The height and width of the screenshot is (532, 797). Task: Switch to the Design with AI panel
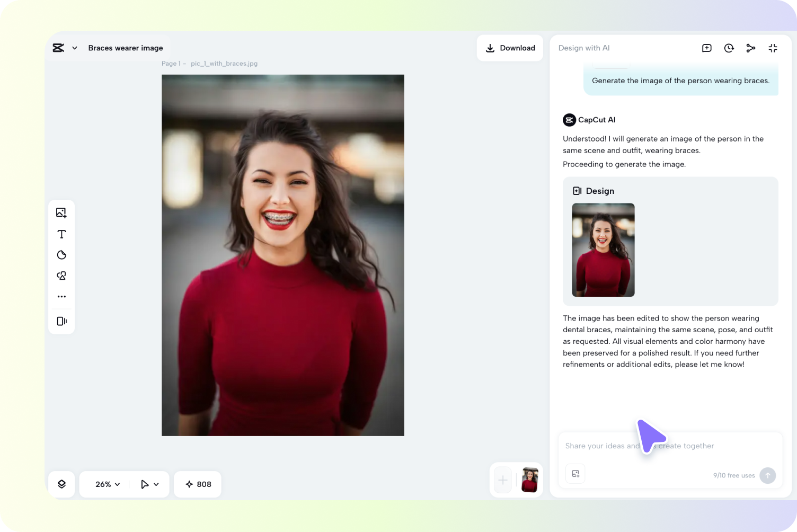[583, 48]
